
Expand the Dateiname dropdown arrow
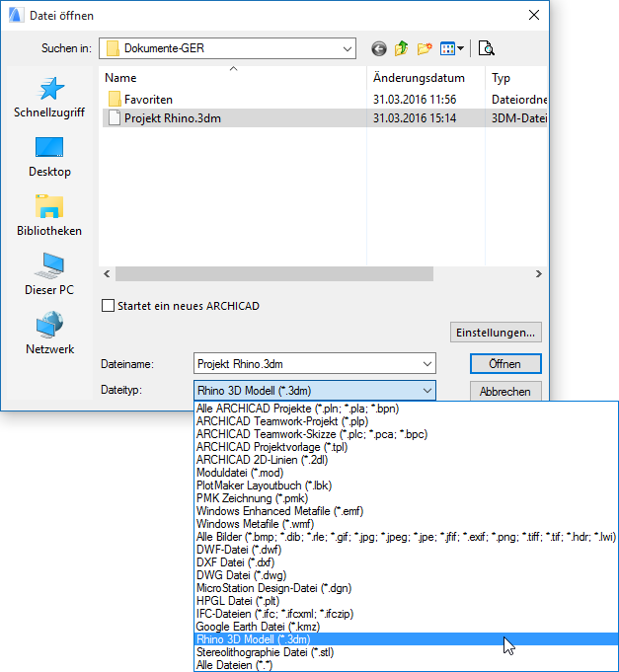click(x=427, y=364)
